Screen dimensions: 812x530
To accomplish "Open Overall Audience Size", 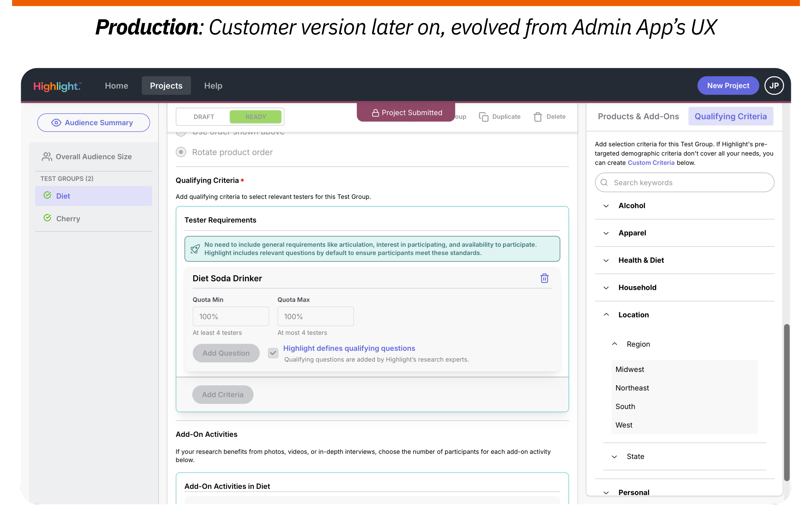I will click(93, 157).
